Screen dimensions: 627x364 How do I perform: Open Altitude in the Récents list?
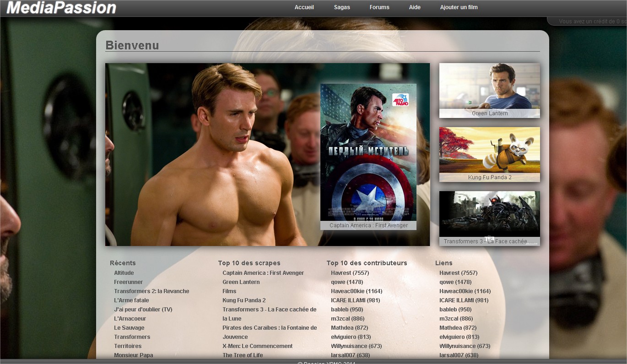click(124, 273)
